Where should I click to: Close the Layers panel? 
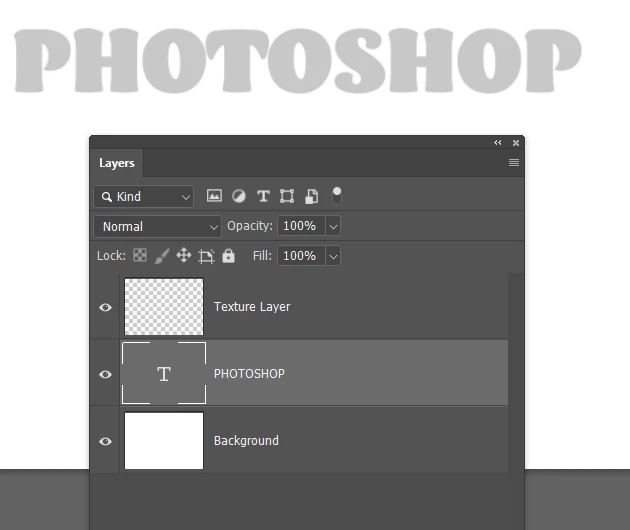tap(516, 143)
